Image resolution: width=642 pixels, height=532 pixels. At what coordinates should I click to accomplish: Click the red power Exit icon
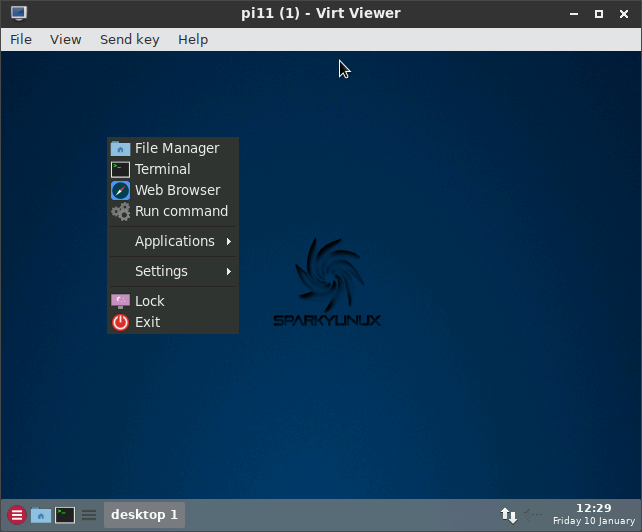click(x=120, y=323)
